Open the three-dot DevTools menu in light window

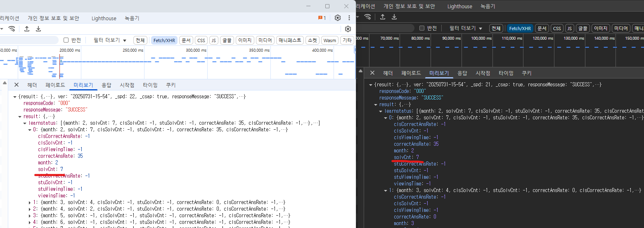tap(349, 18)
